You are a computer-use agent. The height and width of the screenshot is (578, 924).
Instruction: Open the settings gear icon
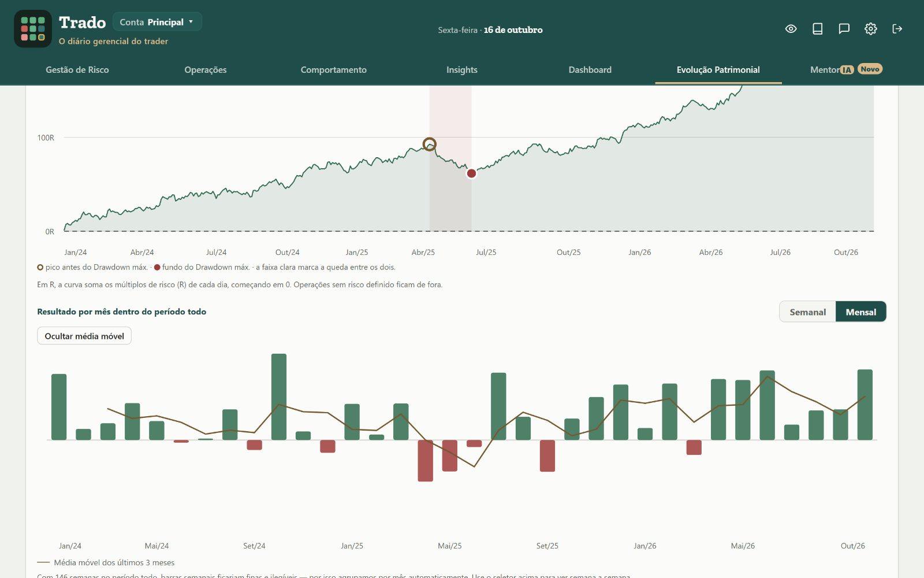871,29
